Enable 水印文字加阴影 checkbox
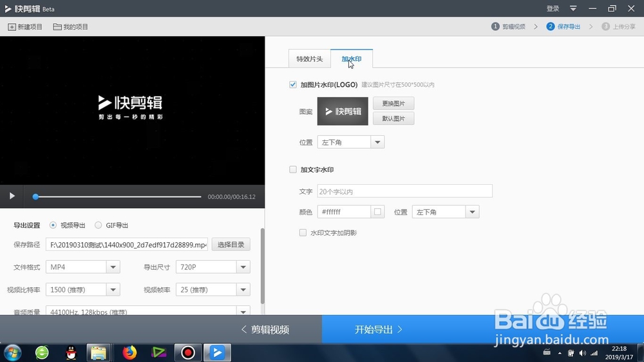The width and height of the screenshot is (644, 362). (303, 233)
